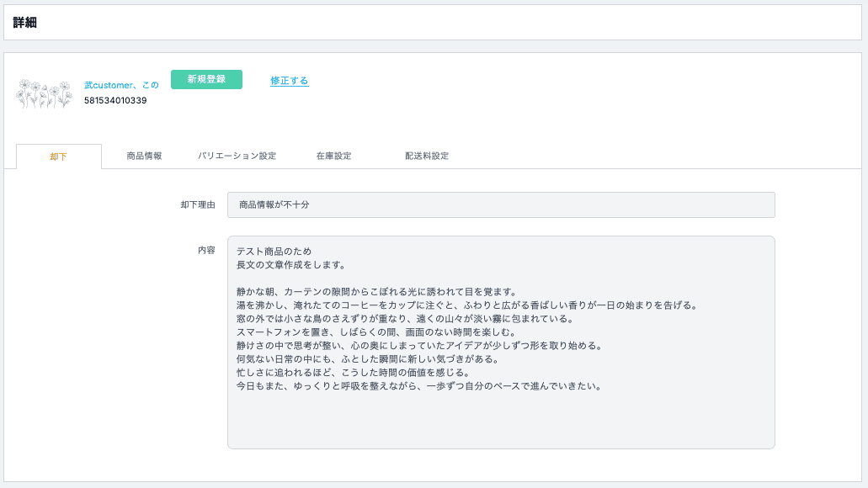Switch to the 商品情報 tab
This screenshot has width=868, height=488.
pos(144,156)
